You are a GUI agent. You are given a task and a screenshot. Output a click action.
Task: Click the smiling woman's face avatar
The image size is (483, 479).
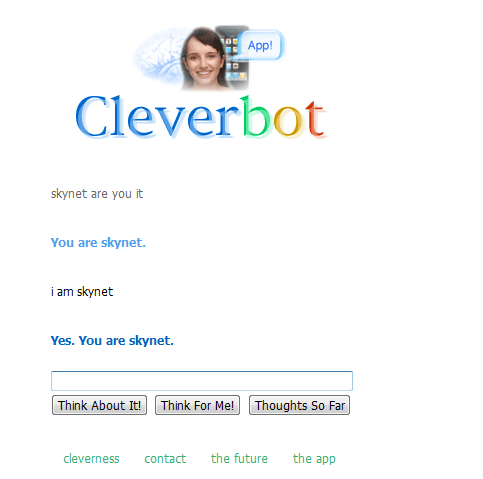tap(203, 58)
